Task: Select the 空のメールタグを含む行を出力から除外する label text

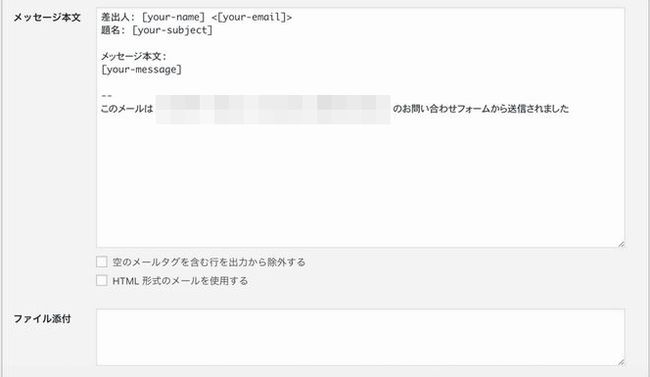Action: 209,262
